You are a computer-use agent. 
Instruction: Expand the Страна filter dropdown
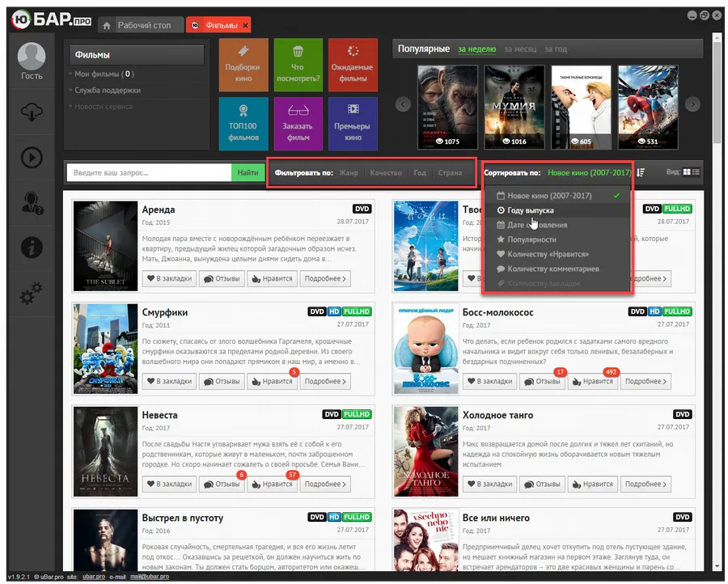tap(450, 173)
